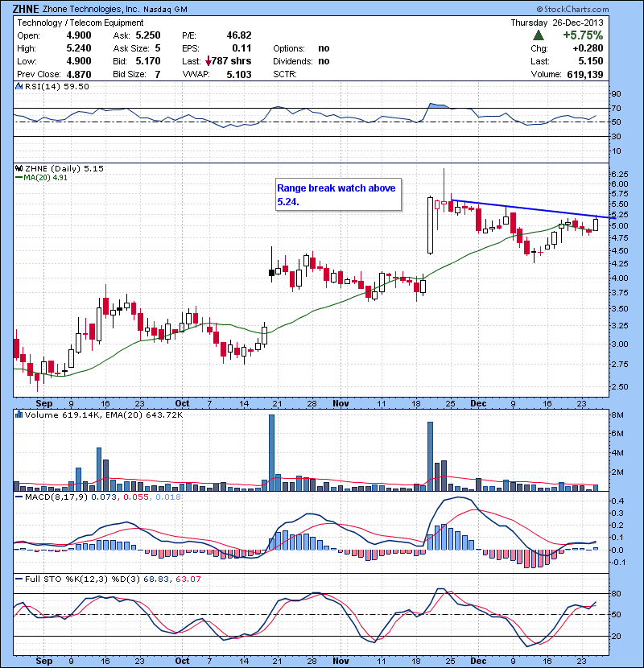
Task: Click the MA(20) 4.91 legend label
Action: tap(41, 178)
